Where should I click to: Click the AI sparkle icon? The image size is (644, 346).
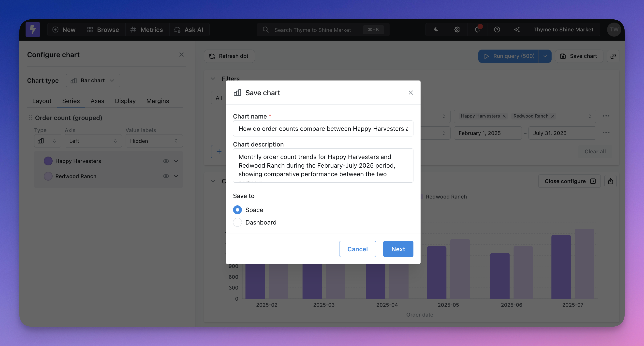(x=517, y=30)
